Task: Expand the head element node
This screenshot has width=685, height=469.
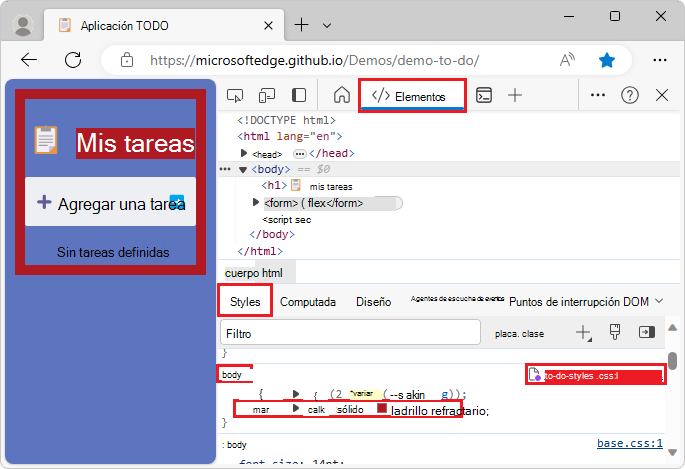Action: pyautogui.click(x=244, y=153)
